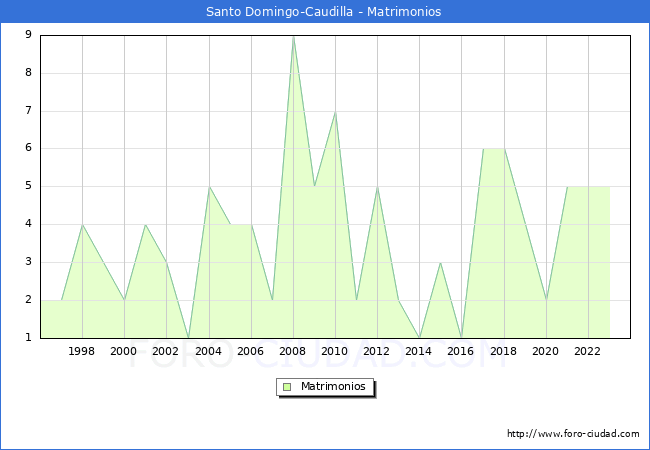Select the 2014 x-axis label
Screen dimensions: 650x450
419,351
